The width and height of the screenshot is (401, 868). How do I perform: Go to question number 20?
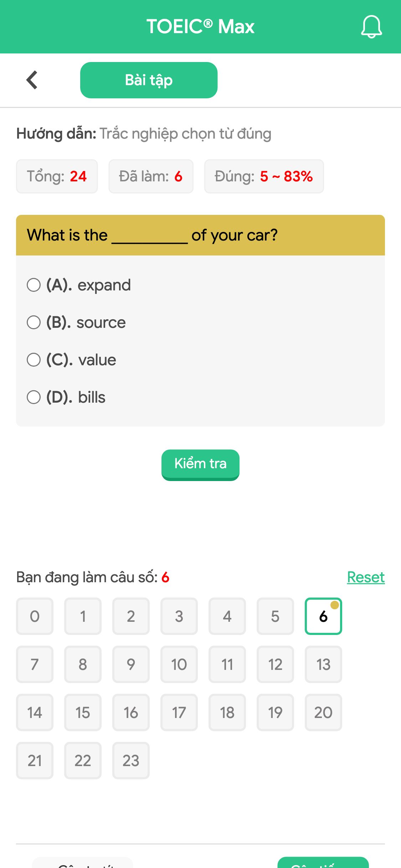point(323,712)
